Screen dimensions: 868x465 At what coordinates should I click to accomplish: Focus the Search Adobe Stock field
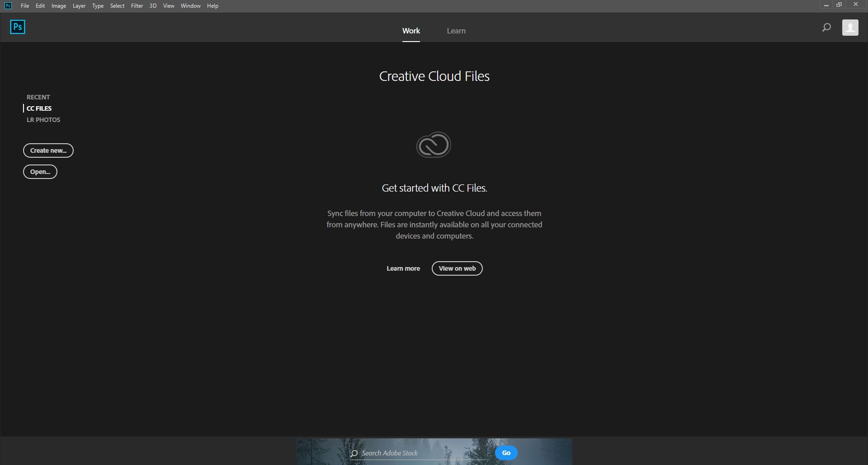[418, 453]
